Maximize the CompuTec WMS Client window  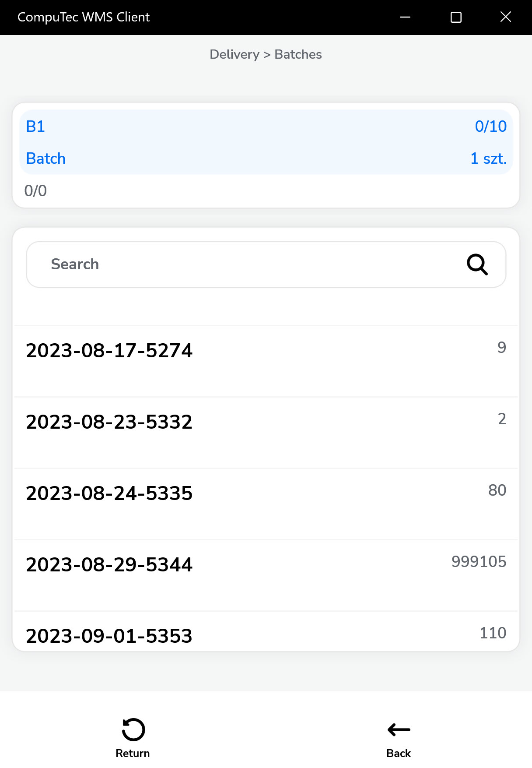(x=456, y=17)
